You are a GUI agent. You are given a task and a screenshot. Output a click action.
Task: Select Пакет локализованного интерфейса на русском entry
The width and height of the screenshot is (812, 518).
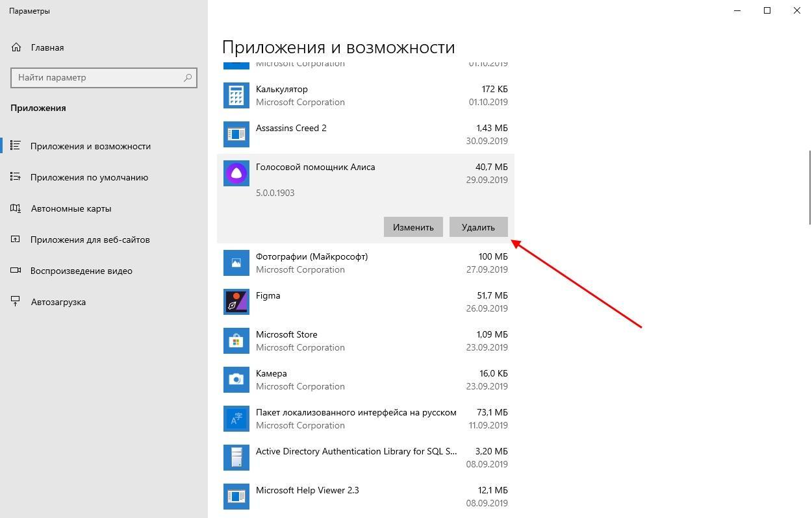click(366, 419)
